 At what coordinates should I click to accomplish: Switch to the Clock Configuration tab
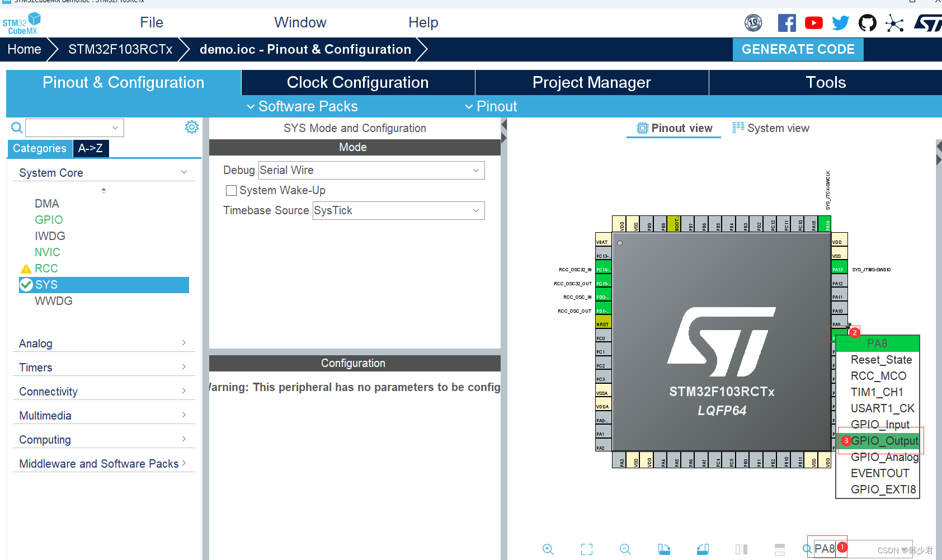pyautogui.click(x=357, y=82)
